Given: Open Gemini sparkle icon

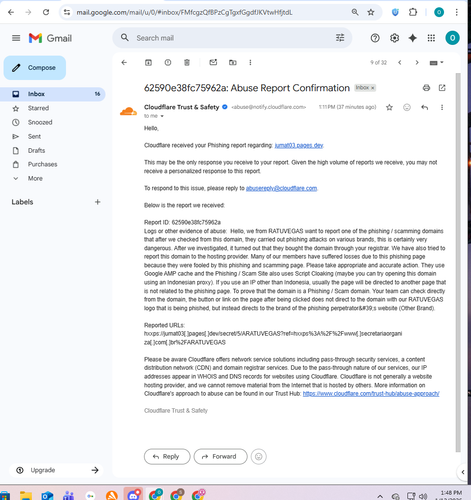Looking at the screenshot, I should click(x=413, y=38).
